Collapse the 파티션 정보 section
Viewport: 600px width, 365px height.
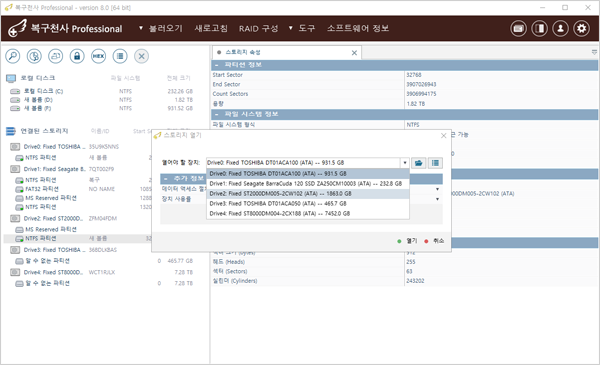[217, 65]
